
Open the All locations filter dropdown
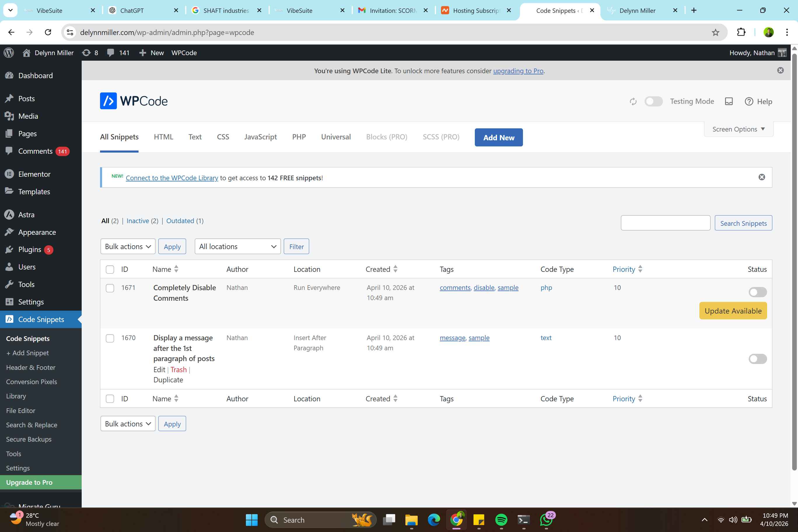tap(237, 246)
